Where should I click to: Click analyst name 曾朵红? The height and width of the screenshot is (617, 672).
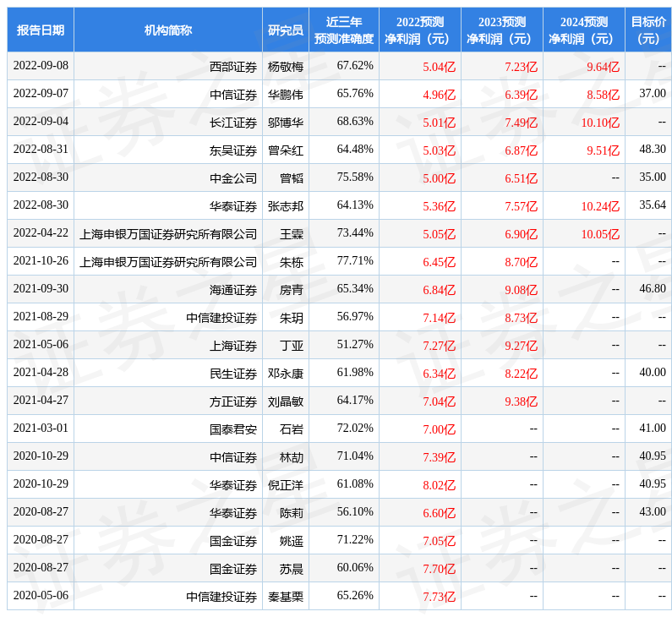(x=286, y=150)
